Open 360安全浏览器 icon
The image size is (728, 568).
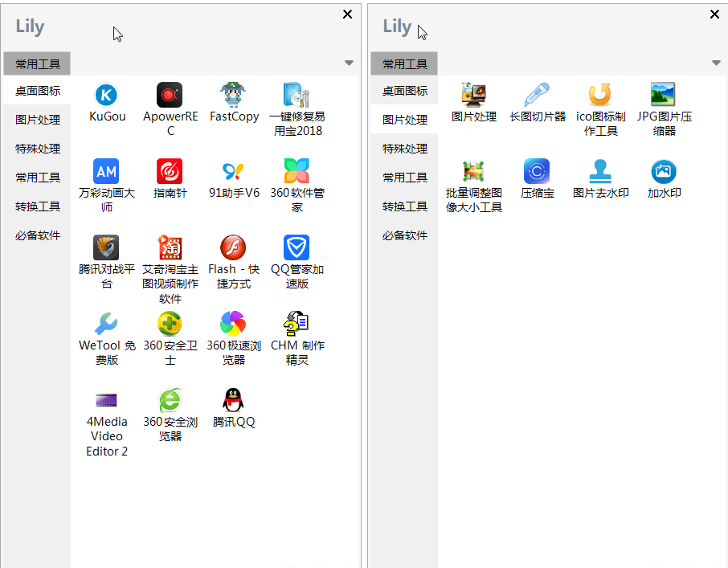[170, 400]
